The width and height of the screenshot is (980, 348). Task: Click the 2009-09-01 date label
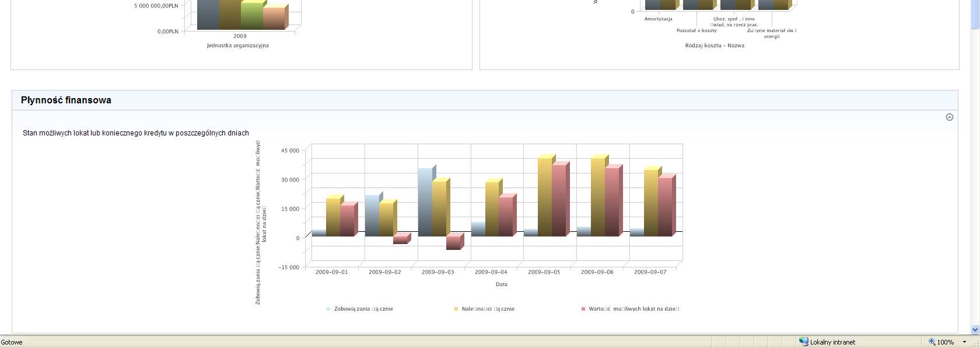[331, 272]
